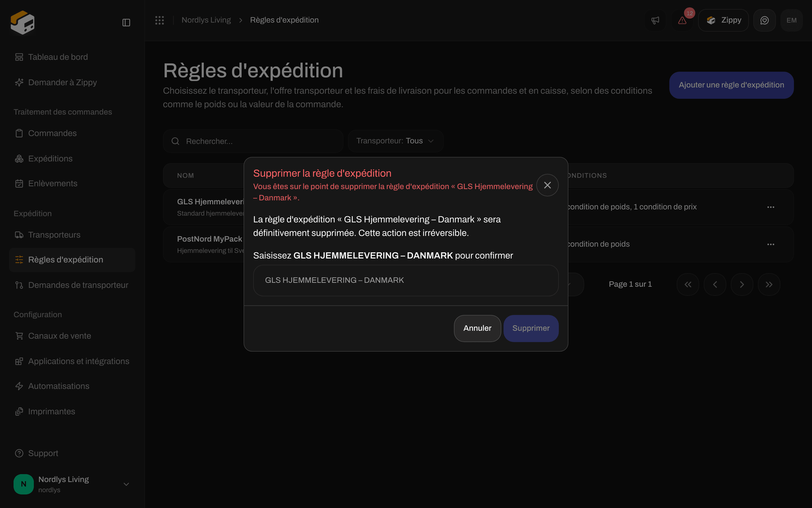Go to Expéditions section
The height and width of the screenshot is (508, 812).
72,159
